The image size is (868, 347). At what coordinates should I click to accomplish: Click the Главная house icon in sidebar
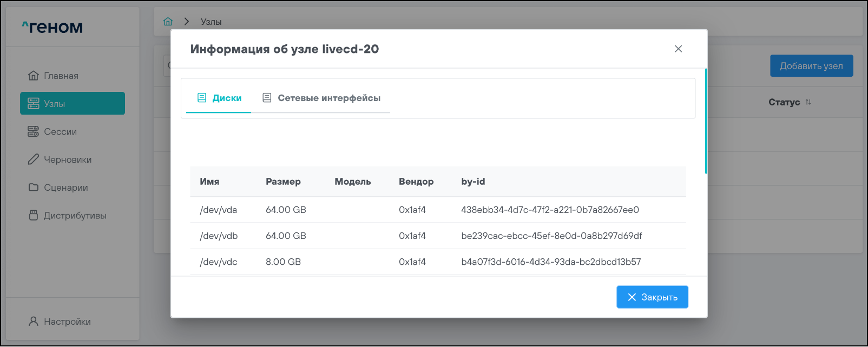click(x=34, y=76)
